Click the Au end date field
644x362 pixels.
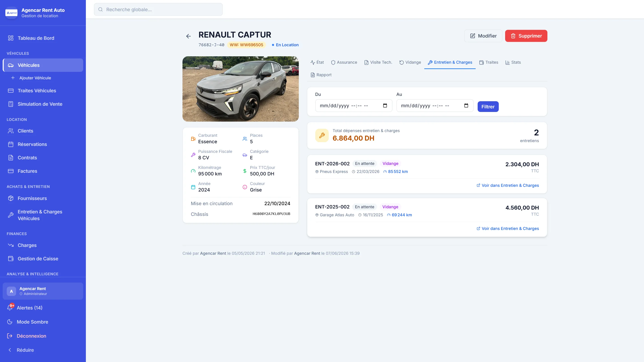pyautogui.click(x=435, y=106)
